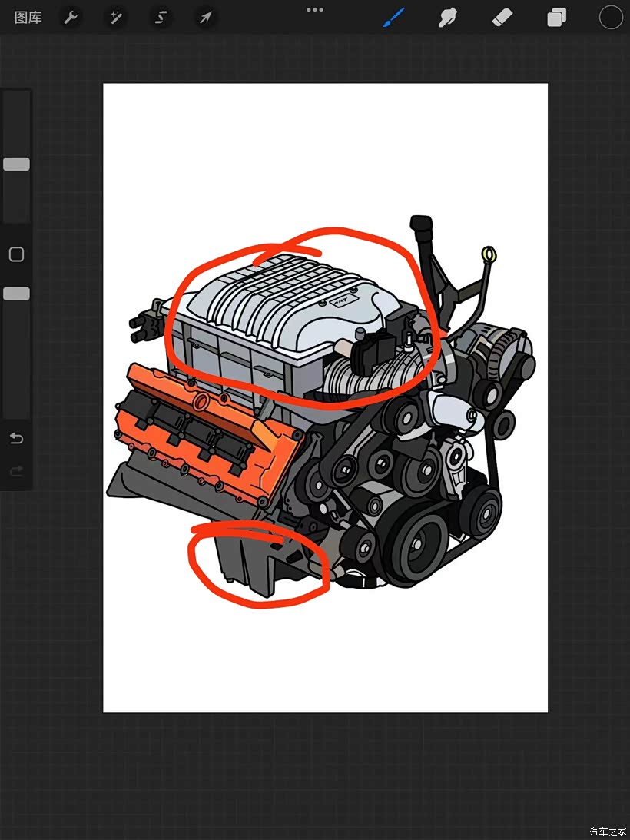Screen dimensions: 630x840
Task: Open the Adjustments magic wand menu
Action: (x=116, y=18)
